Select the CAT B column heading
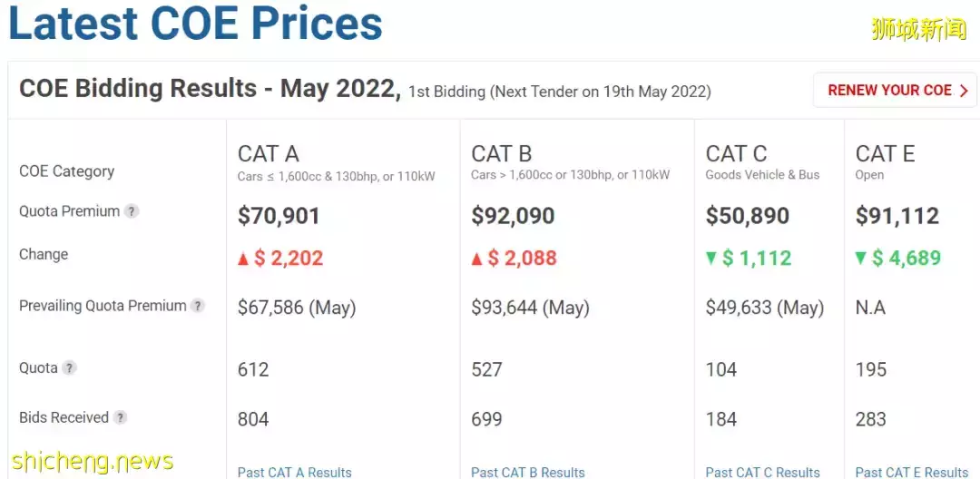The height and width of the screenshot is (479, 980). [x=502, y=154]
